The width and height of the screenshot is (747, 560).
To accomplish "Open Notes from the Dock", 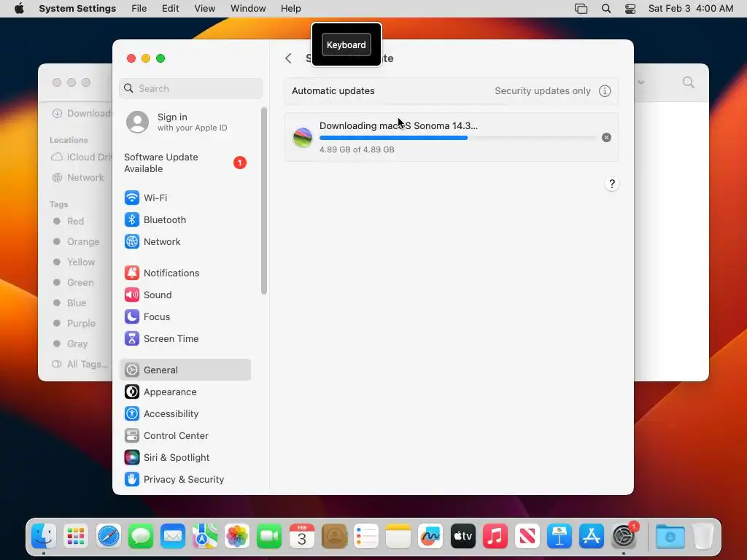I will coord(398,536).
